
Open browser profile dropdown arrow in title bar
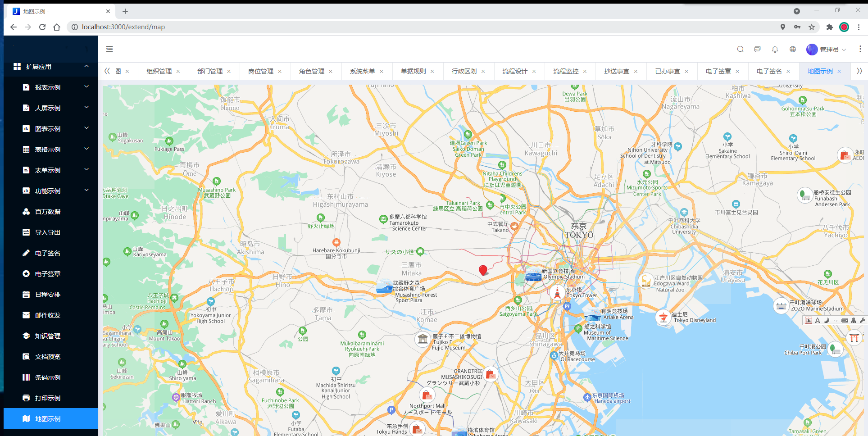click(x=797, y=11)
